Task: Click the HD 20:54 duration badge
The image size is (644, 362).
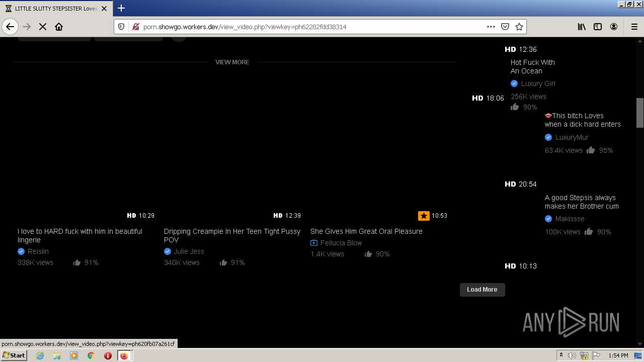Action: pos(521,184)
